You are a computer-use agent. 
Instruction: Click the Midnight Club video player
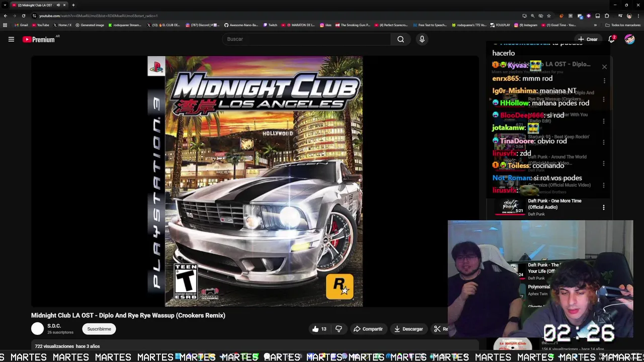pos(255,182)
